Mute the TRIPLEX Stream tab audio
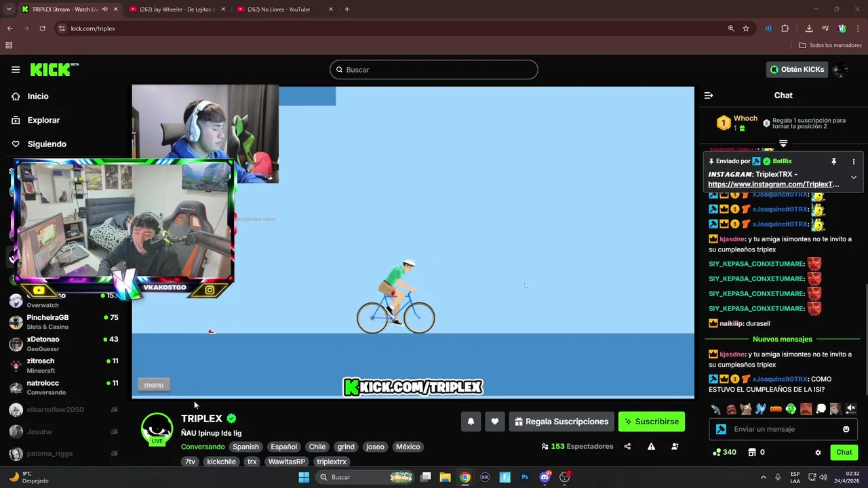The image size is (868, 488). coord(104,9)
